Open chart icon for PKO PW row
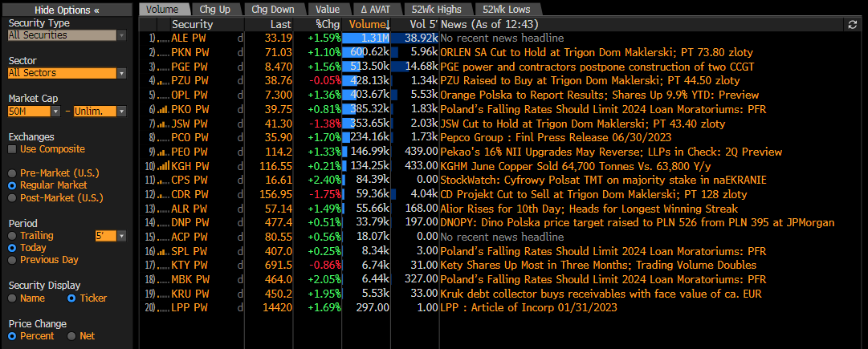Image resolution: width=868 pixels, height=349 pixels. [163, 109]
